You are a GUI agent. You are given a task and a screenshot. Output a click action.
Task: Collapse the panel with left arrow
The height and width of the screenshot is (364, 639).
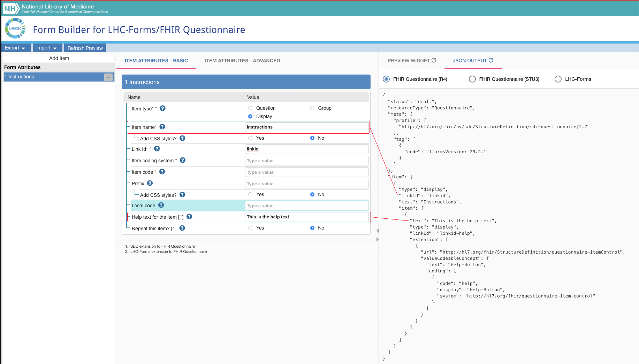coord(378,231)
